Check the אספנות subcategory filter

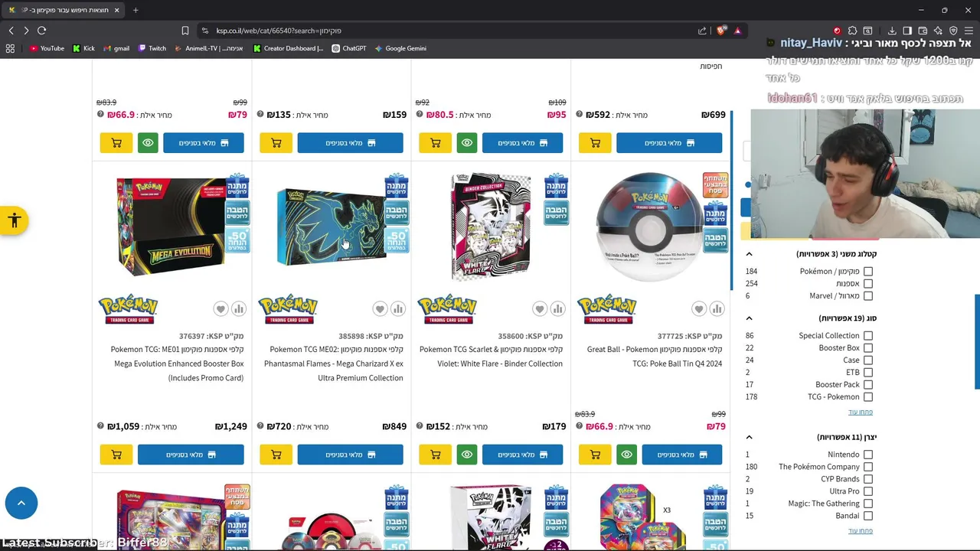click(x=868, y=284)
